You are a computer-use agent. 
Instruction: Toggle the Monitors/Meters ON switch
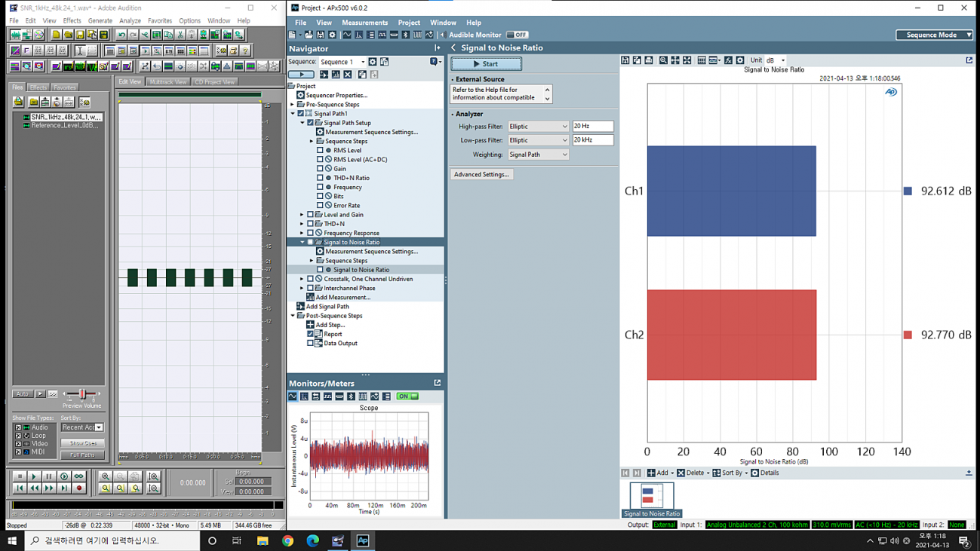[407, 396]
